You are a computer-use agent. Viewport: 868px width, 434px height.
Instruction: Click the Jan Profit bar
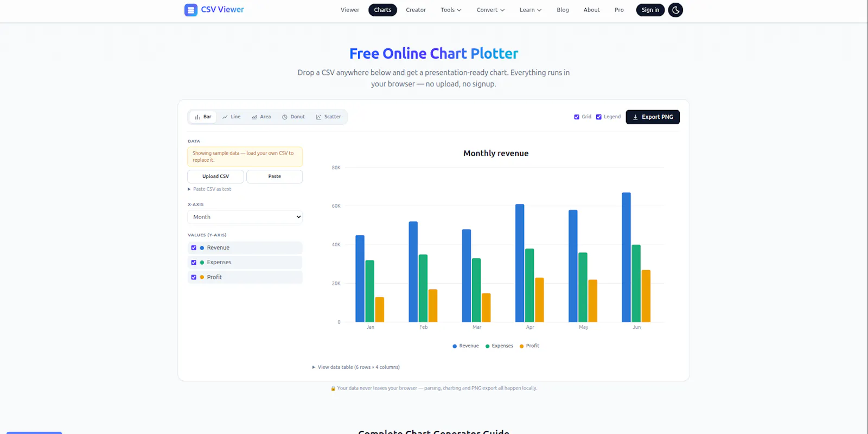[380, 309]
